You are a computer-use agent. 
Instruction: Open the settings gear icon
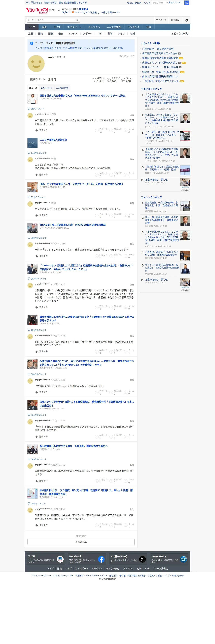pos(187,20)
